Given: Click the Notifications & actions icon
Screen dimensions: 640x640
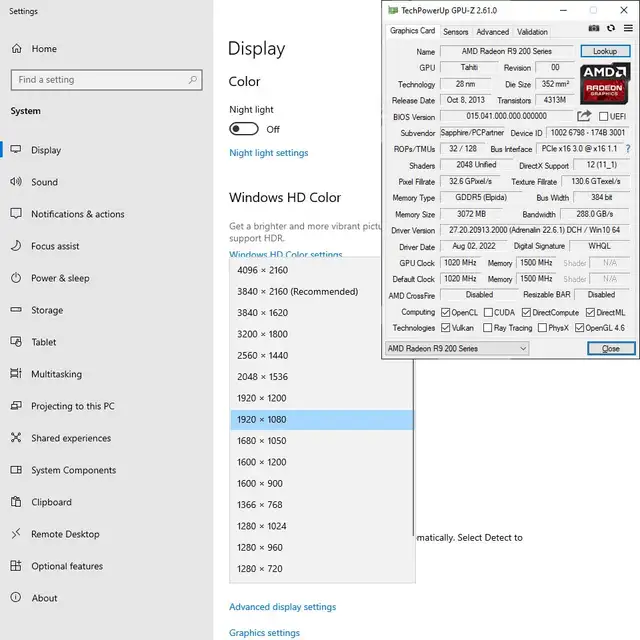Looking at the screenshot, I should click(16, 213).
